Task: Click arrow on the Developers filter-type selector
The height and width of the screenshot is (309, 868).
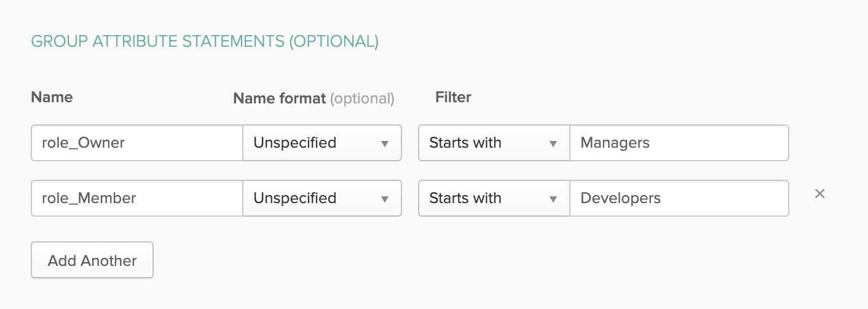Action: point(553,199)
